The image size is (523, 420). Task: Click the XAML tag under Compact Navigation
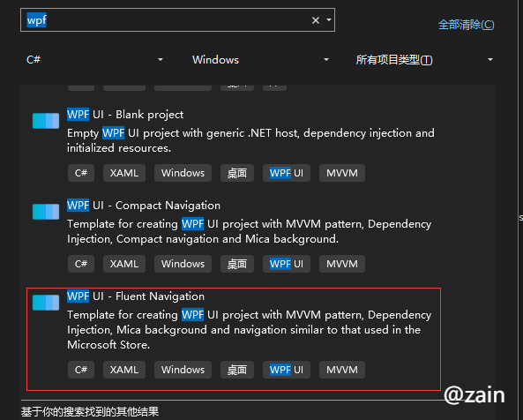(x=124, y=264)
